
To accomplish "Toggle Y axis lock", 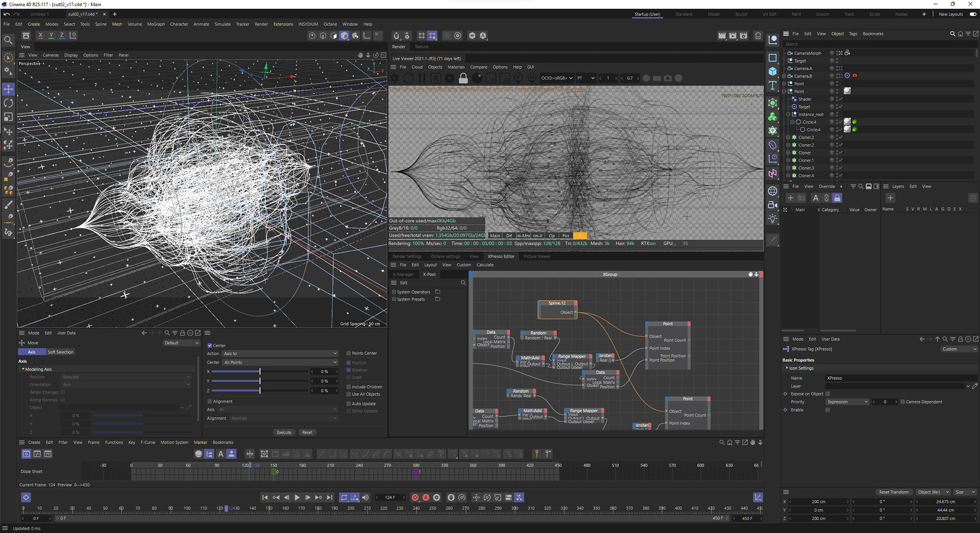I will point(51,36).
